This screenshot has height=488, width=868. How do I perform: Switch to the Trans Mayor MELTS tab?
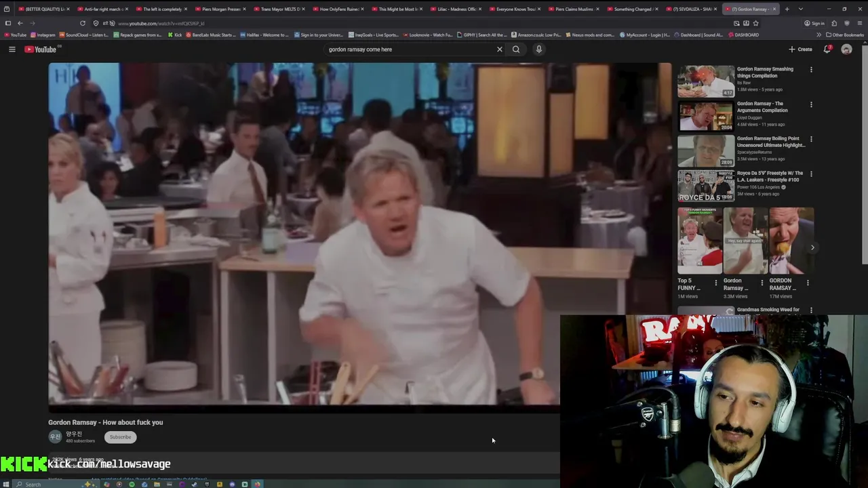[279, 9]
